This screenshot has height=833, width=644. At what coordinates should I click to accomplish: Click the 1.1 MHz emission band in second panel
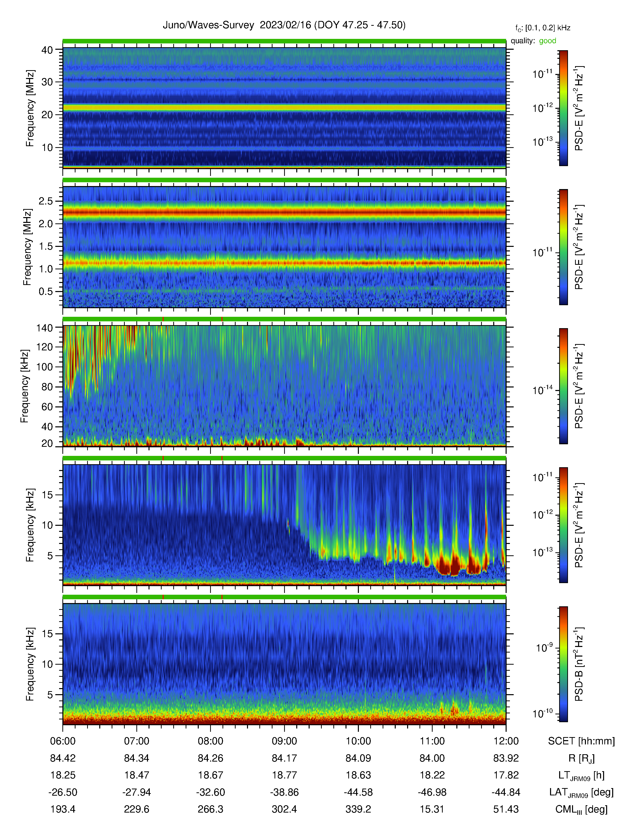tap(284, 263)
